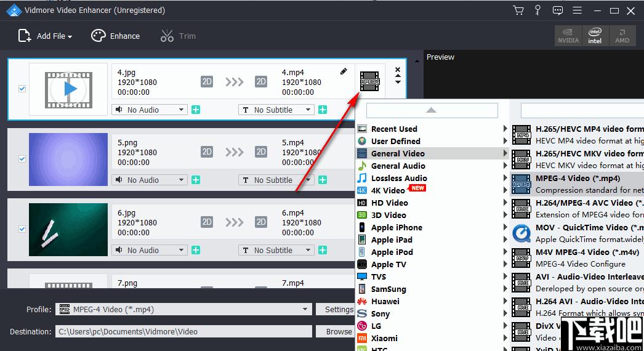This screenshot has height=351, width=644.
Task: Add subtitle to 5.png
Action: (323, 180)
